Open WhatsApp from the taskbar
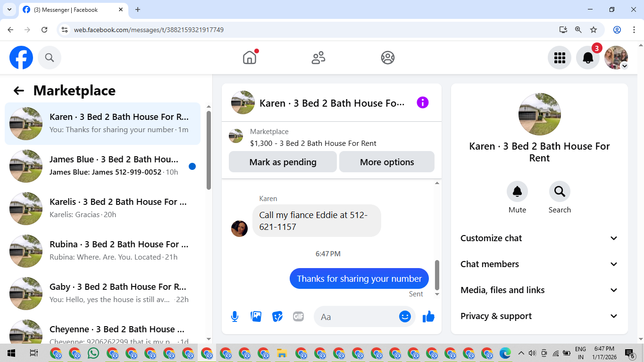Screen dimensions: 644x362 click(93, 353)
